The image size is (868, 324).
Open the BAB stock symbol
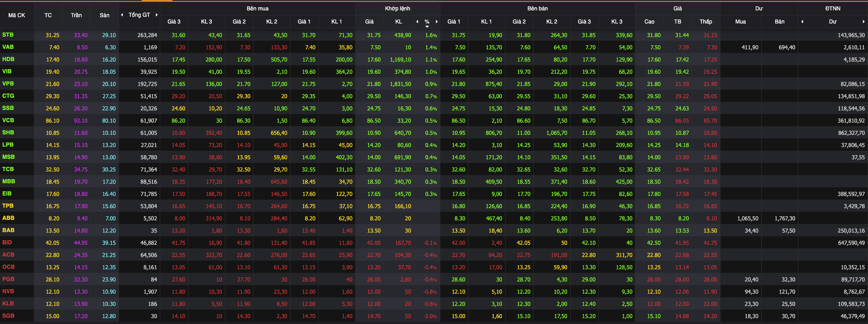point(8,230)
